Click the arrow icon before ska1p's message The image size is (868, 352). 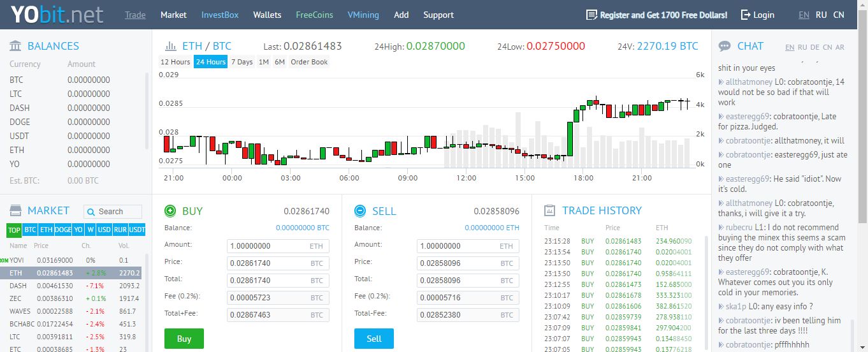pyautogui.click(x=721, y=307)
